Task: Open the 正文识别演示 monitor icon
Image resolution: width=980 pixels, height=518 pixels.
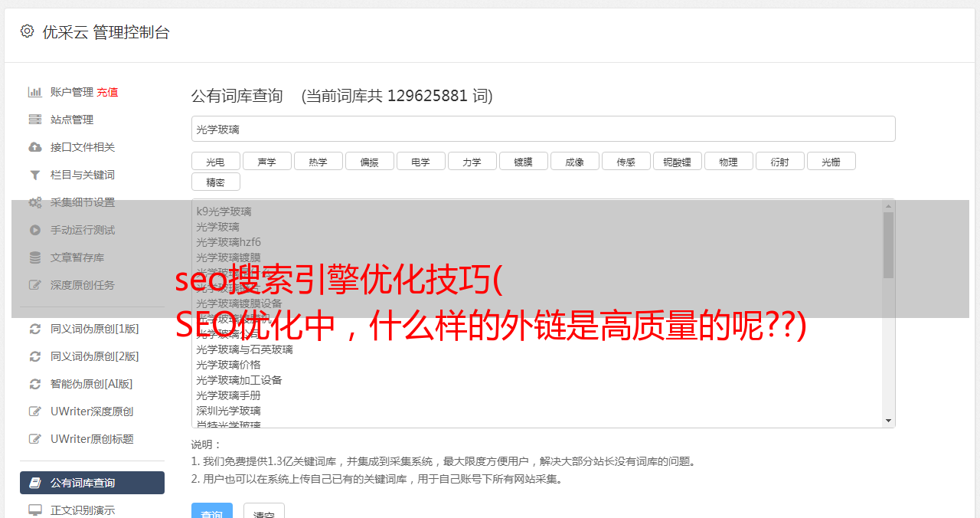Action: (x=34, y=510)
